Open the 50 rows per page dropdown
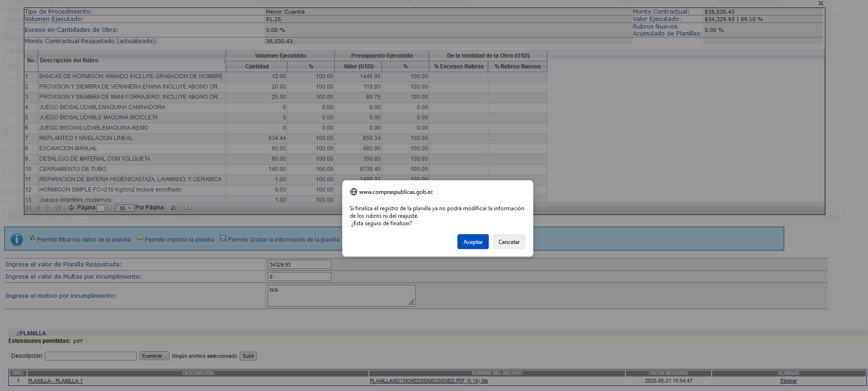The image size is (868, 391). [x=124, y=208]
